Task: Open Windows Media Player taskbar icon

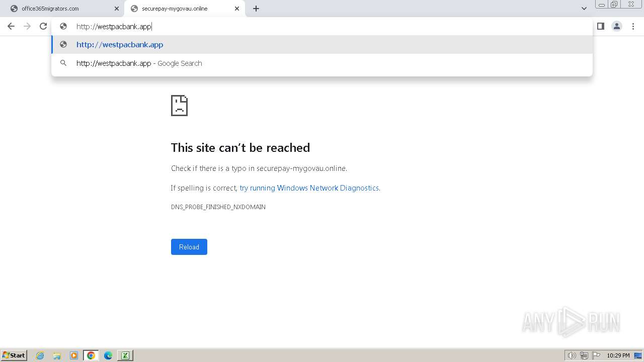Action: pos(74,355)
